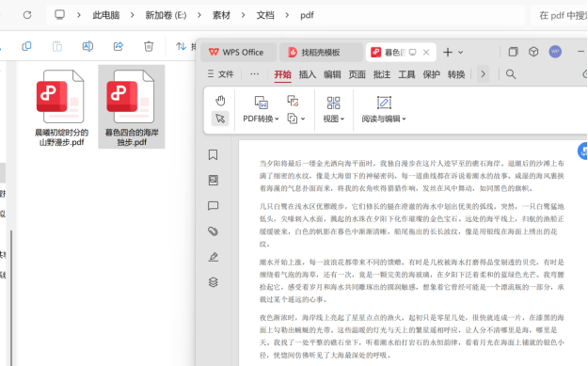Switch to the 工具 ribbon tab
The width and height of the screenshot is (588, 366).
(406, 74)
